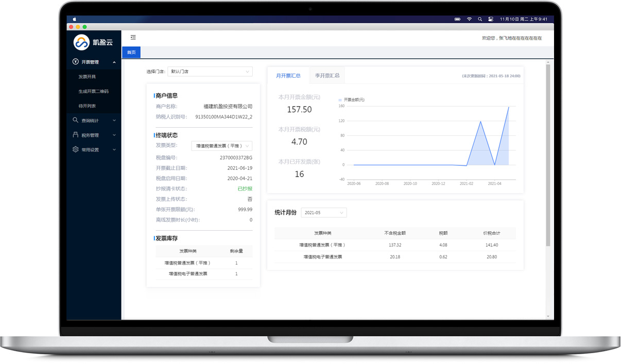Click 增值税普通发票（平推）in the 统计月份 table
The height and width of the screenshot is (364, 621).
pos(322,245)
